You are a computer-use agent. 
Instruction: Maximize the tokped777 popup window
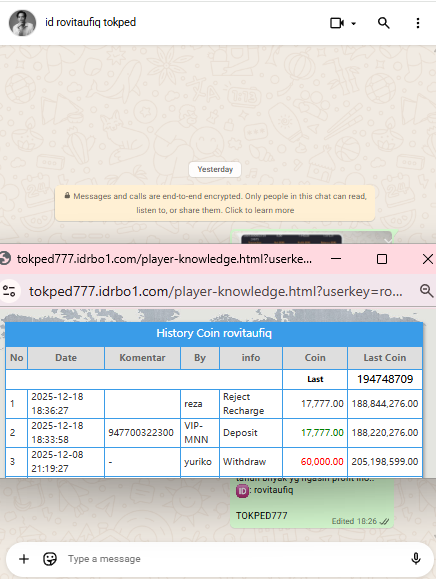click(x=382, y=259)
